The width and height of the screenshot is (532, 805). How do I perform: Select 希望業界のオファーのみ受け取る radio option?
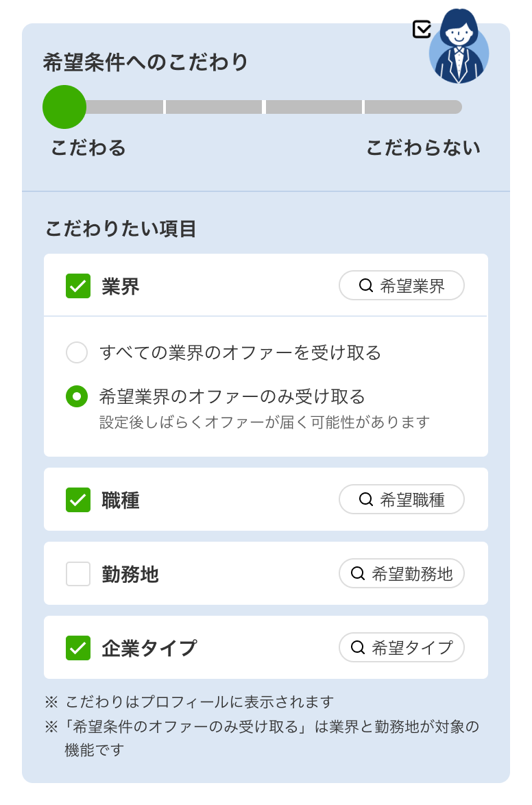pyautogui.click(x=77, y=396)
